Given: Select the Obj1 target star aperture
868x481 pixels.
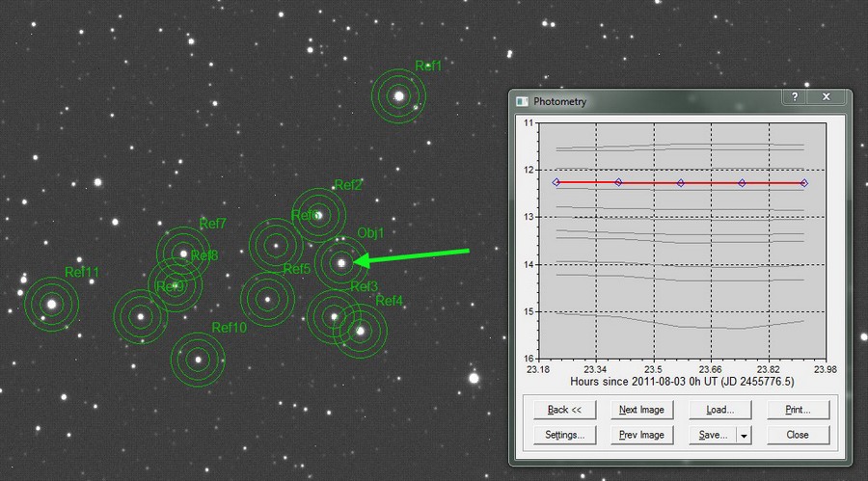Looking at the screenshot, I should point(340,261).
